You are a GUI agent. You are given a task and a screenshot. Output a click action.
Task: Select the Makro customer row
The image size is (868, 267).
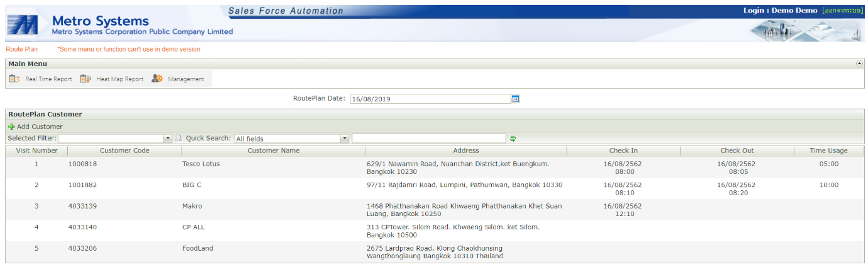pyautogui.click(x=435, y=210)
